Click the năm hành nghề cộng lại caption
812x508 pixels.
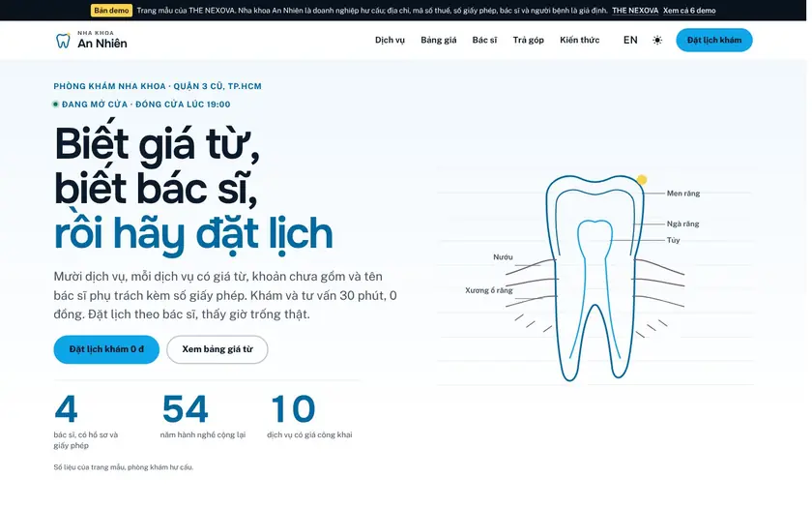[x=203, y=434]
